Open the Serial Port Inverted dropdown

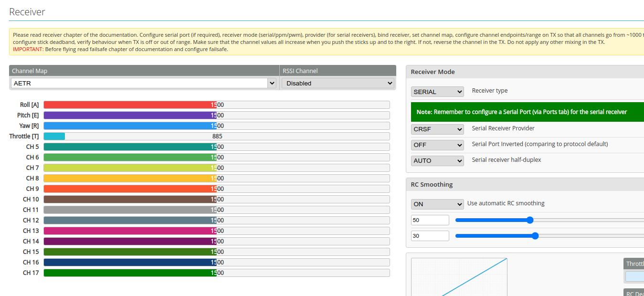click(x=437, y=145)
